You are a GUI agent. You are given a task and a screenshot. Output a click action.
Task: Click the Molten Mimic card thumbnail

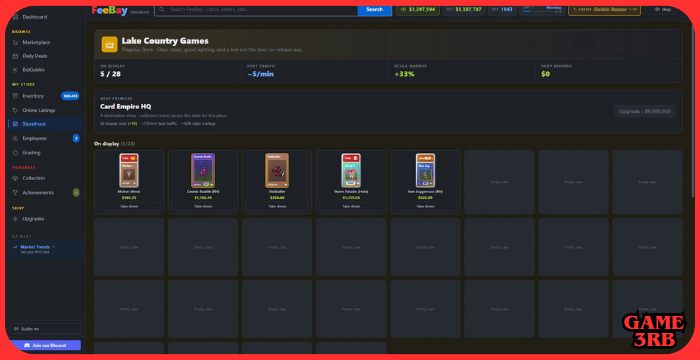(x=129, y=171)
